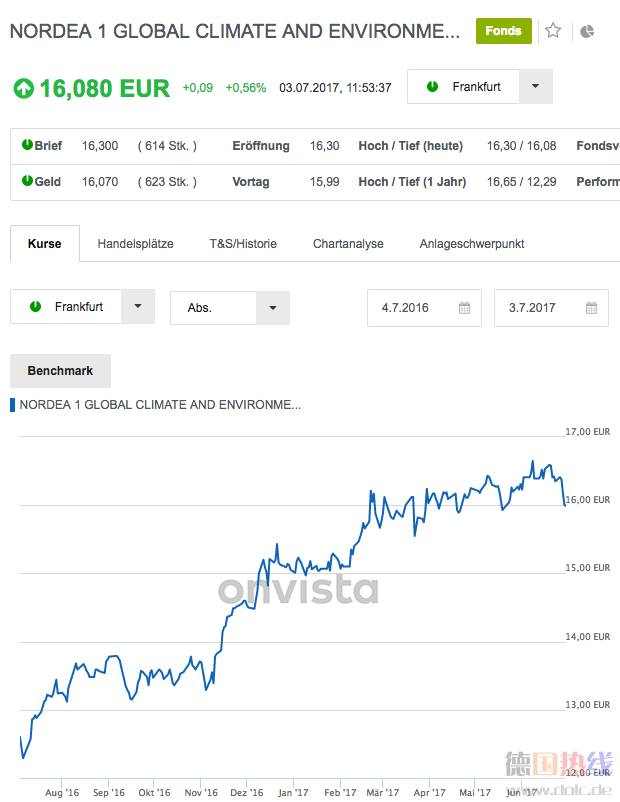Click the Vortag value 15,99
This screenshot has height=802, width=620.
coord(324,182)
